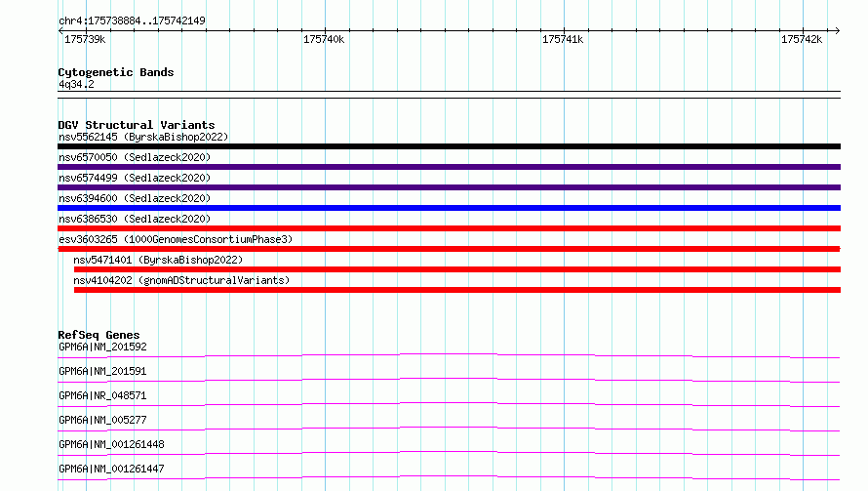
Task: Click the purple nsv6570050 variant bar
Action: pos(449,167)
